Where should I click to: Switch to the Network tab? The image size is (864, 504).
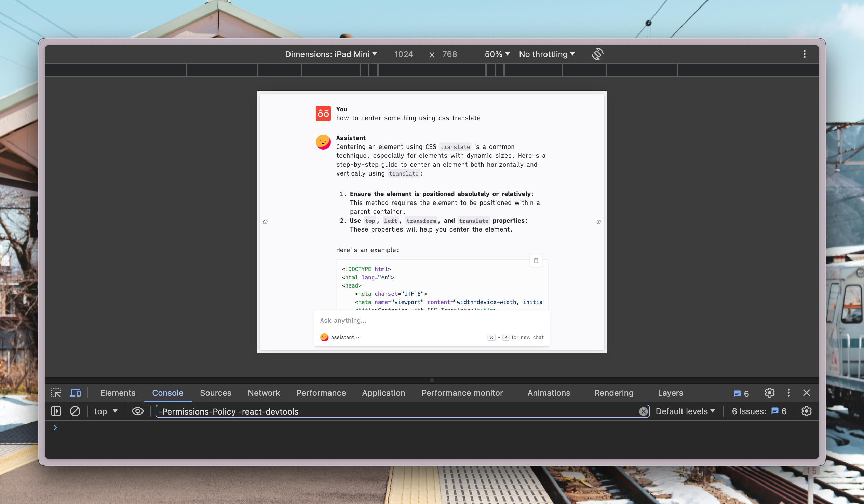tap(264, 393)
